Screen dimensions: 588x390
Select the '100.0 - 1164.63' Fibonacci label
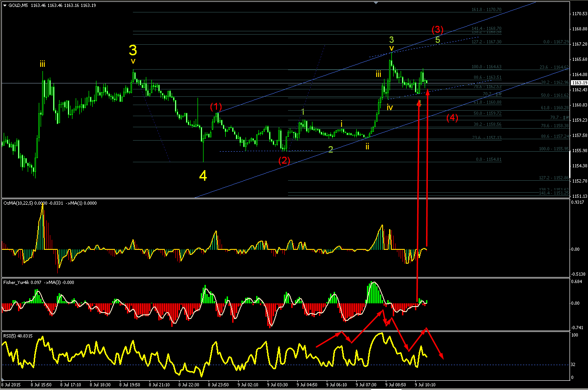[x=486, y=67]
